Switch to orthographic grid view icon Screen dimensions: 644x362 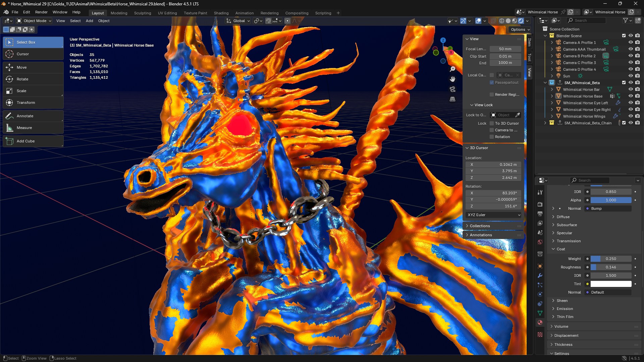point(452,99)
